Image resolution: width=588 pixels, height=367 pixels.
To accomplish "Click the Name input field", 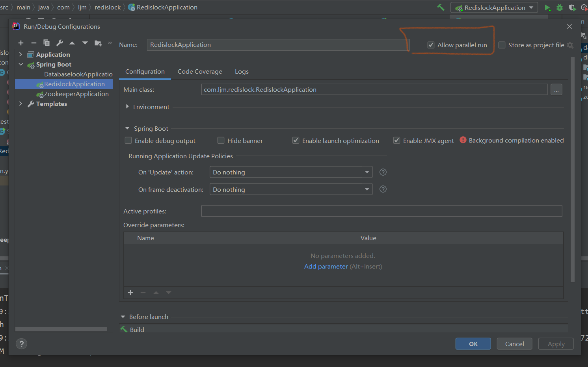I will click(x=277, y=45).
